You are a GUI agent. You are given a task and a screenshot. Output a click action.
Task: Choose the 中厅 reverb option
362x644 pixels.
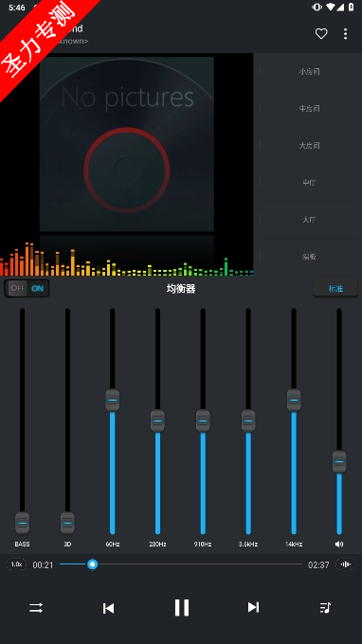point(309,183)
